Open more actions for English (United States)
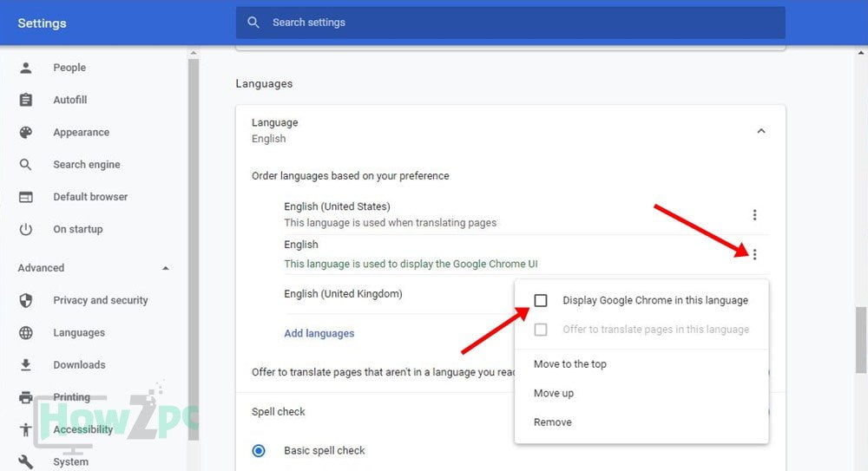 click(754, 215)
